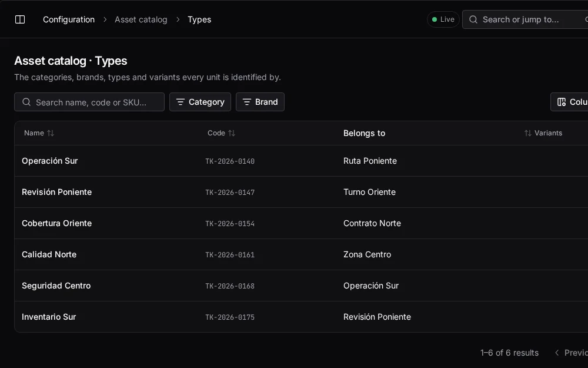Viewport: 588px width, 368px height.
Task: Click the magnifier icon in table search
Action: coord(26,102)
